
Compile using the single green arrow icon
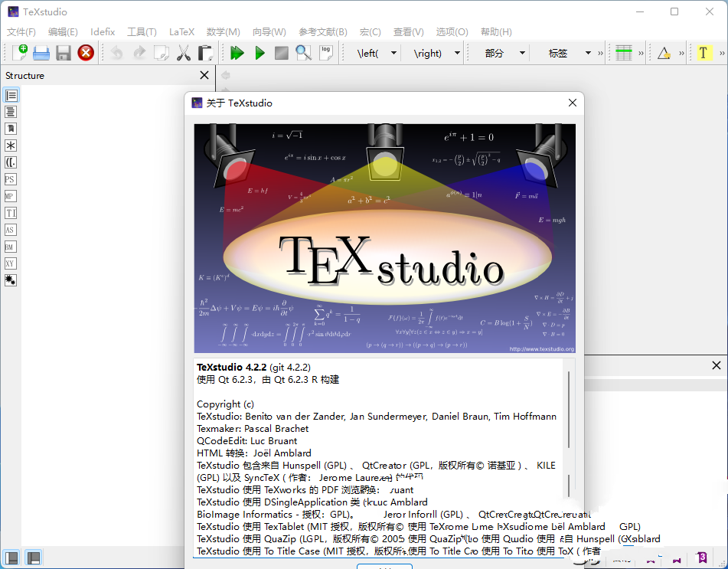coord(260,53)
